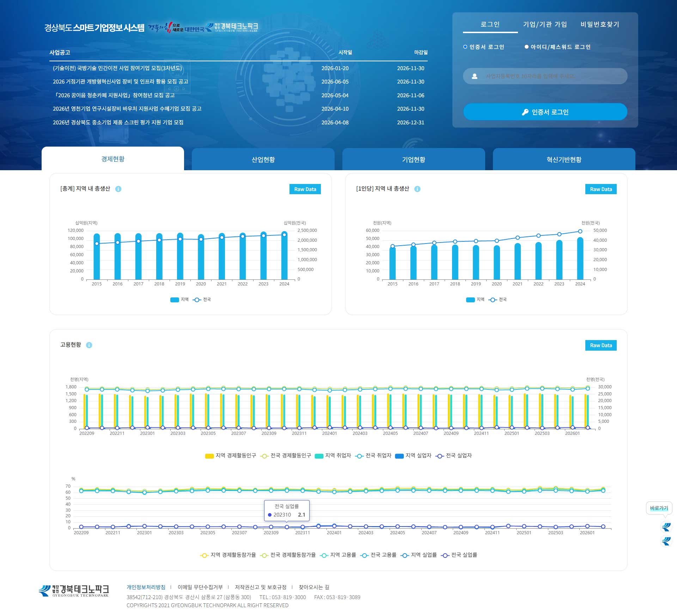Click the 경북테크노파크 footer logo
677x616 pixels.
[74, 591]
